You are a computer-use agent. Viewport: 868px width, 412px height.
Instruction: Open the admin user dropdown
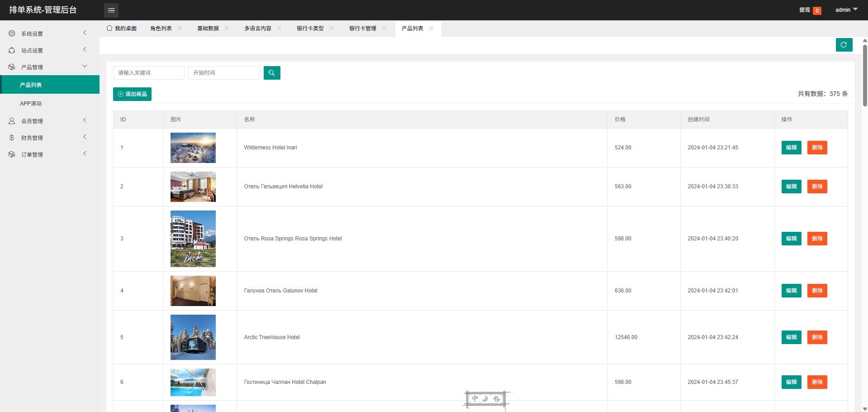coord(846,10)
